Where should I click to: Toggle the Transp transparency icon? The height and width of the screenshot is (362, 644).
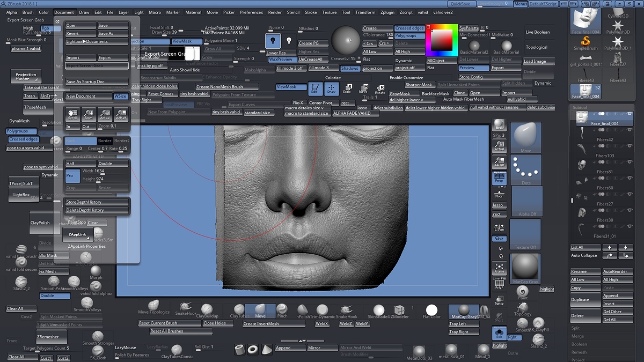click(499, 301)
